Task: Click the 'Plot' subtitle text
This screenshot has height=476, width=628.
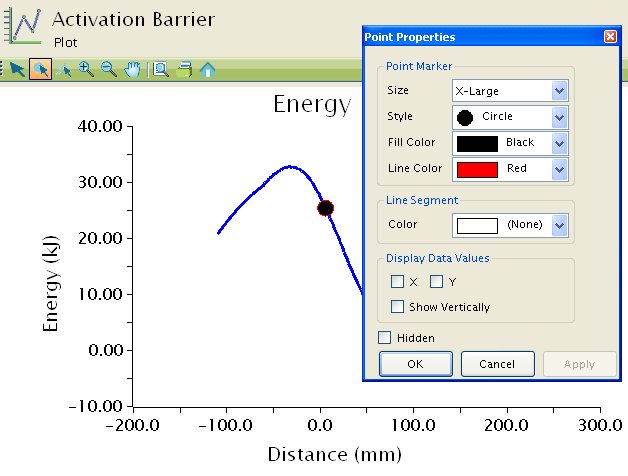Action: pos(66,42)
